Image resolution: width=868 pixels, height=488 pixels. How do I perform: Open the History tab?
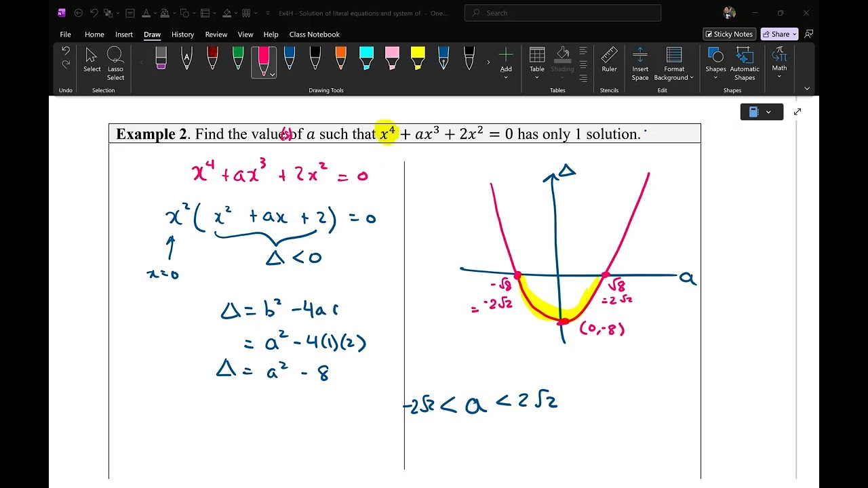182,35
